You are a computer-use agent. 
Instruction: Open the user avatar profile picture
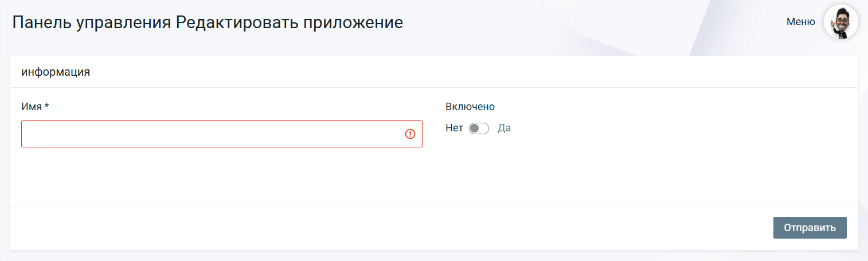pos(840,22)
